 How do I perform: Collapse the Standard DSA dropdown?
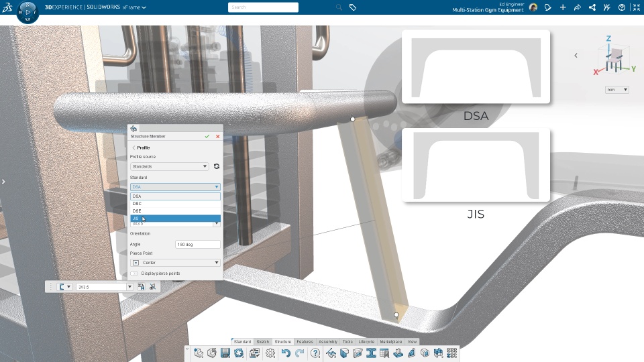[175, 187]
